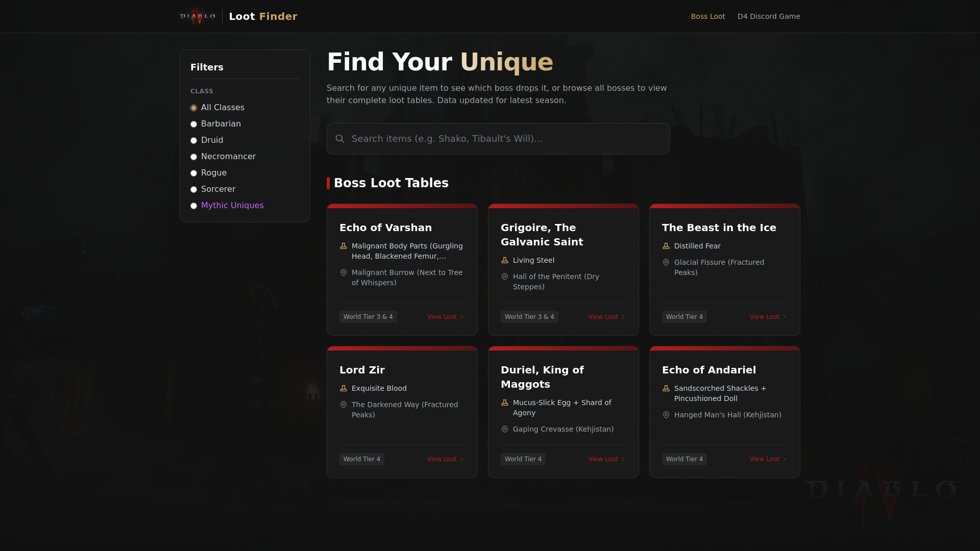Click the Diablo IV logo in header
Screen dimensions: 980x551
click(x=198, y=16)
